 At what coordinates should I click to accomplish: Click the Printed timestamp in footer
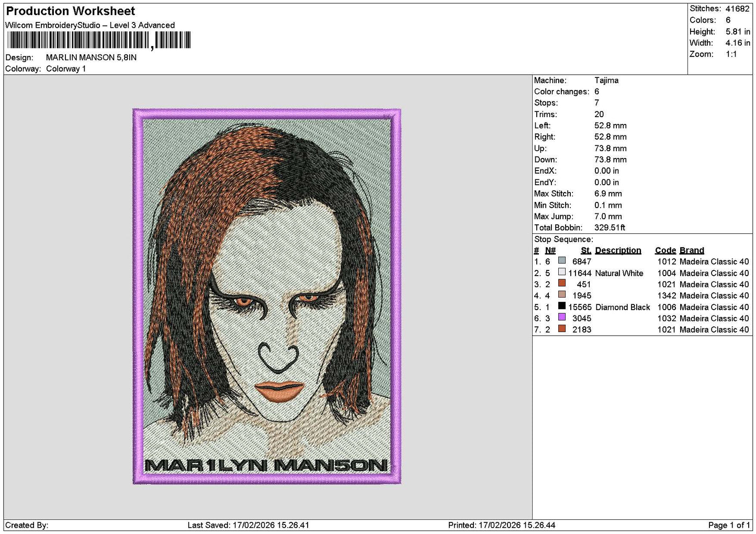pos(502,525)
